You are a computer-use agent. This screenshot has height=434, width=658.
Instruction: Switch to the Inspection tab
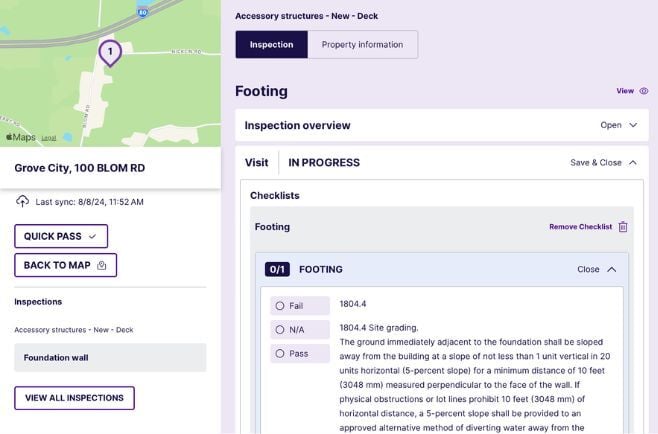[271, 45]
